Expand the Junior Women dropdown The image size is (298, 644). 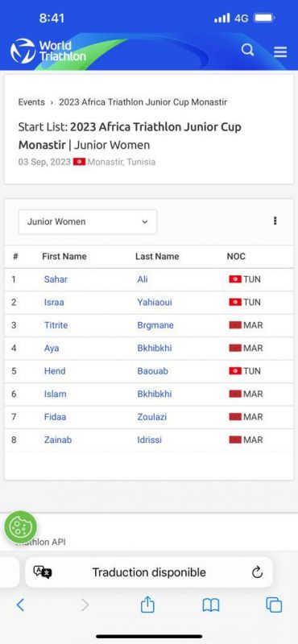pos(88,222)
